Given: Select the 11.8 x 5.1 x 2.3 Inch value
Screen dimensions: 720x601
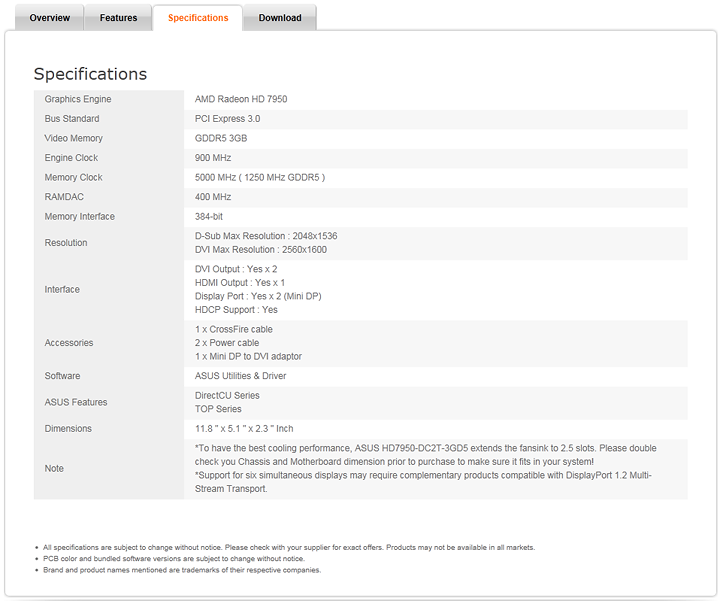Looking at the screenshot, I should coord(244,429).
